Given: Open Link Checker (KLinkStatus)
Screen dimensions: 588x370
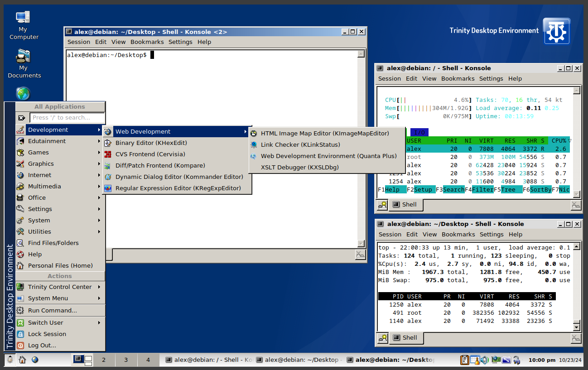Looking at the screenshot, I should [300, 145].
